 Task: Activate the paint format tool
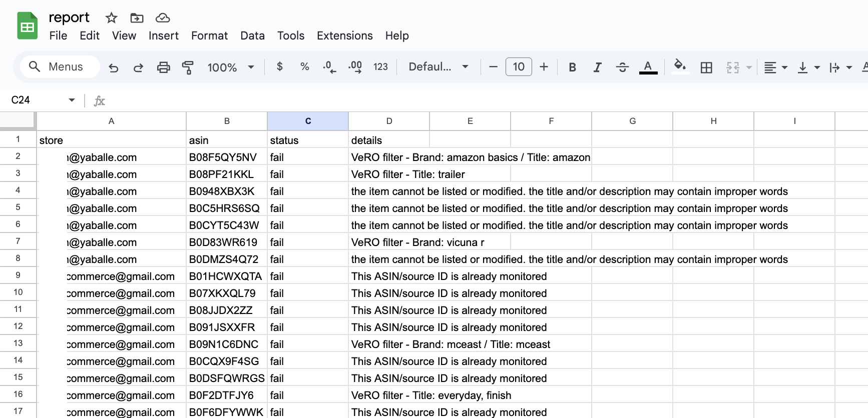[x=188, y=67]
